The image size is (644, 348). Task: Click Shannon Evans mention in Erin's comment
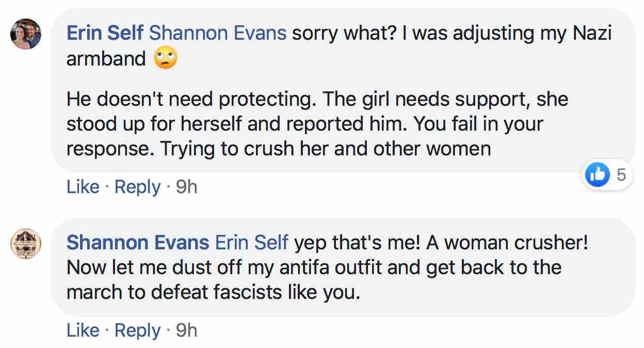coord(217,34)
